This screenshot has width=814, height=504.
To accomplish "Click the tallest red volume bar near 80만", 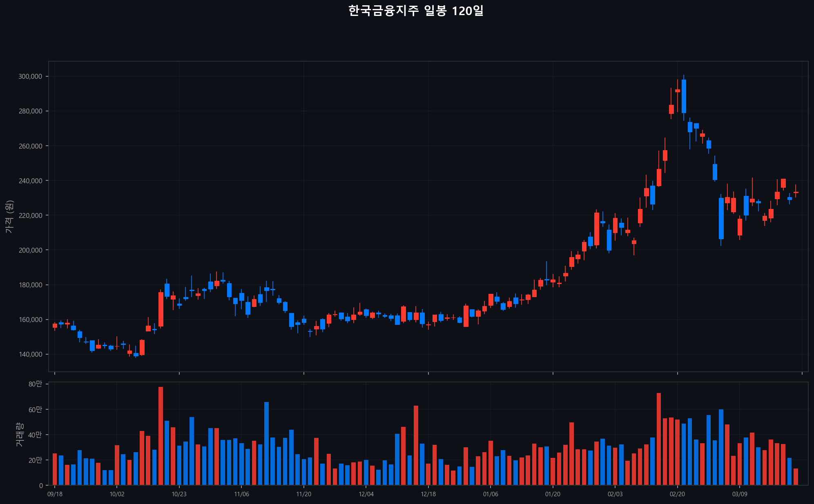I will (161, 437).
